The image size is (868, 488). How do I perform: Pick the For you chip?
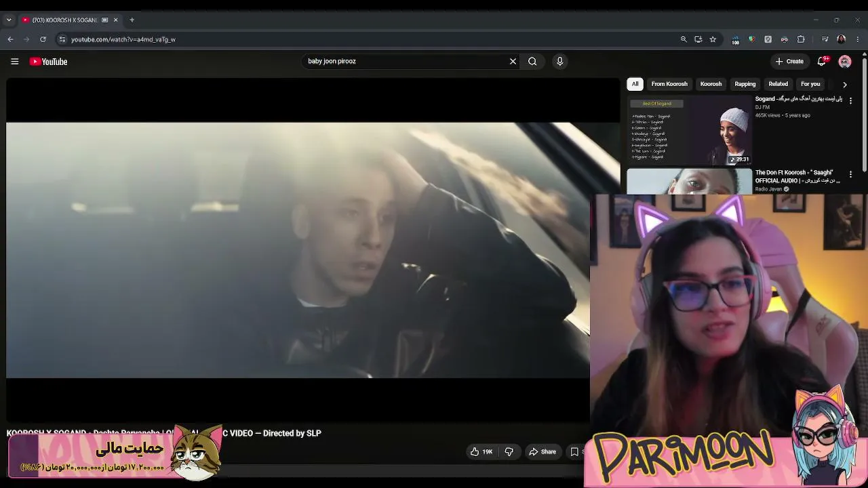point(810,84)
